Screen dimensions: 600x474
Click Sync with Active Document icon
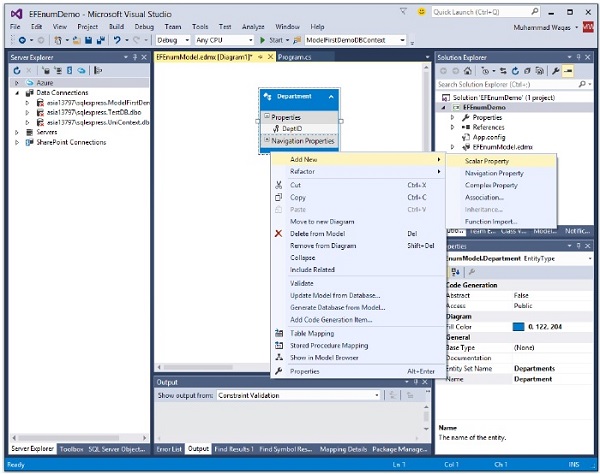pyautogui.click(x=503, y=71)
